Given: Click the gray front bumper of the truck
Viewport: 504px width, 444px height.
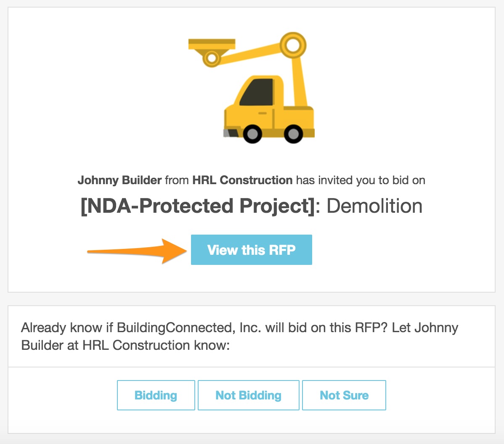Looking at the screenshot, I should tap(227, 133).
